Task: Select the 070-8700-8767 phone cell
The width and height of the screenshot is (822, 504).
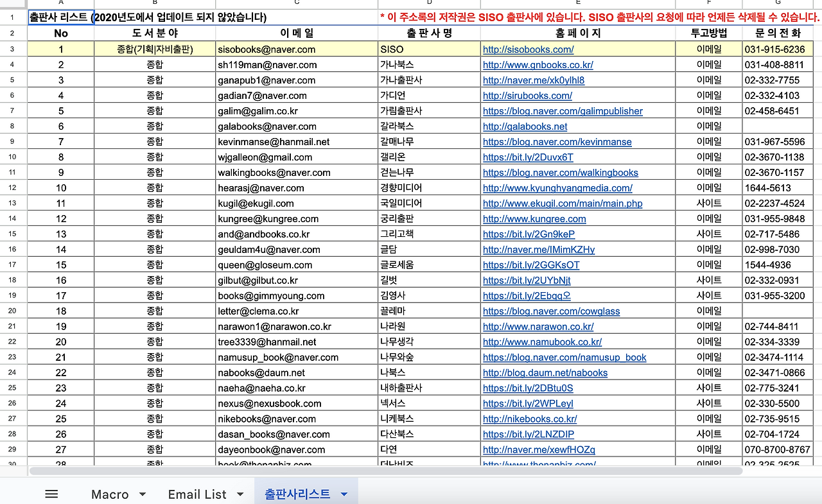Action: (778, 450)
